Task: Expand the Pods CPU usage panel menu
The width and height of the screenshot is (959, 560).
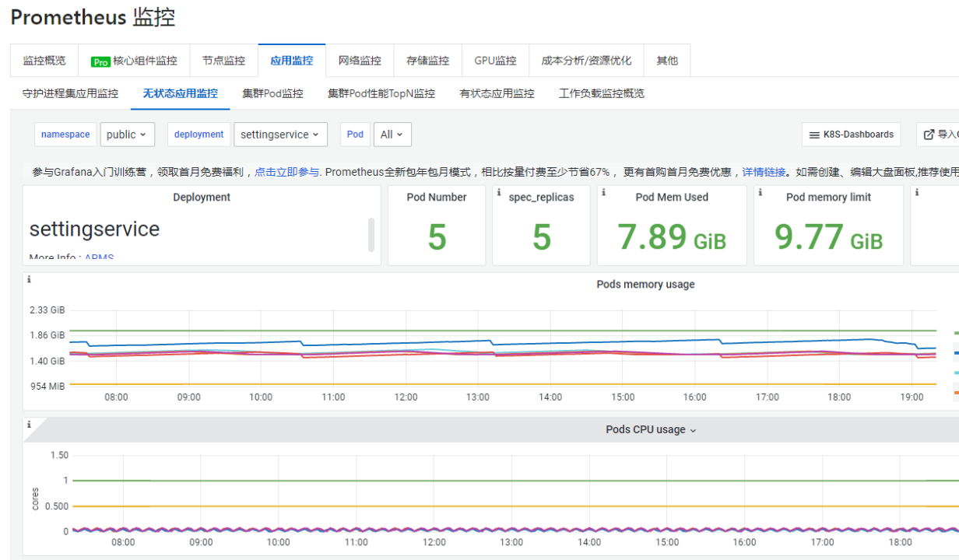Action: [694, 430]
